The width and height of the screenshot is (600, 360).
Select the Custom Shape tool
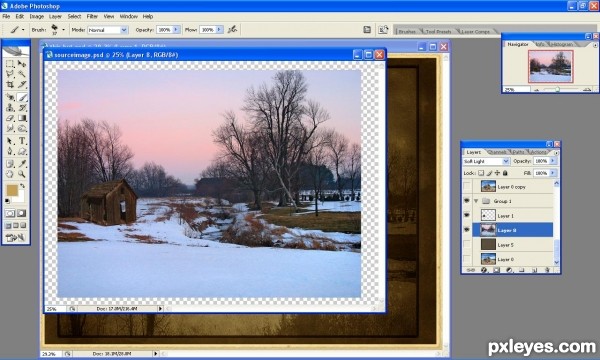(22, 151)
